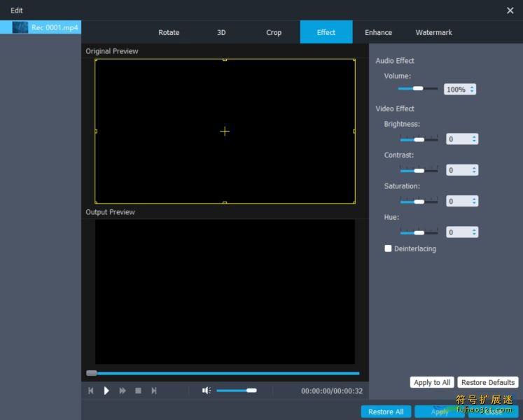Adjust the Volume slider in Audio Effect
The height and width of the screenshot is (420, 523).
pos(417,88)
